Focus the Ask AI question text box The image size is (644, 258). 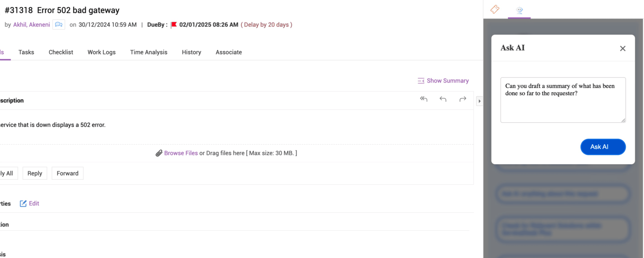point(563,100)
